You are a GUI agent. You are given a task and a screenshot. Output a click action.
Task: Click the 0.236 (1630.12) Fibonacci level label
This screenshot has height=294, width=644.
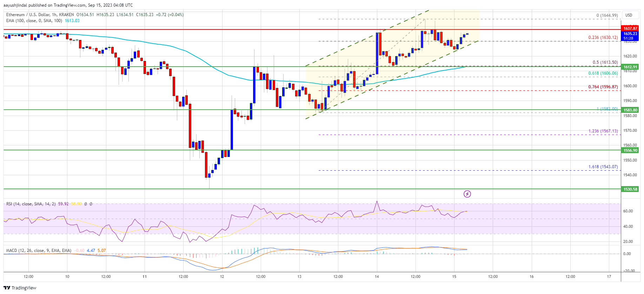[603, 37]
